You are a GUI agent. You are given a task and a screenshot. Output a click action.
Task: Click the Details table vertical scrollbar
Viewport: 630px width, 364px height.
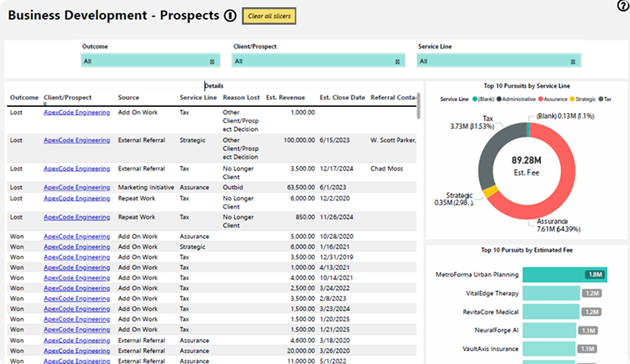pyautogui.click(x=420, y=106)
